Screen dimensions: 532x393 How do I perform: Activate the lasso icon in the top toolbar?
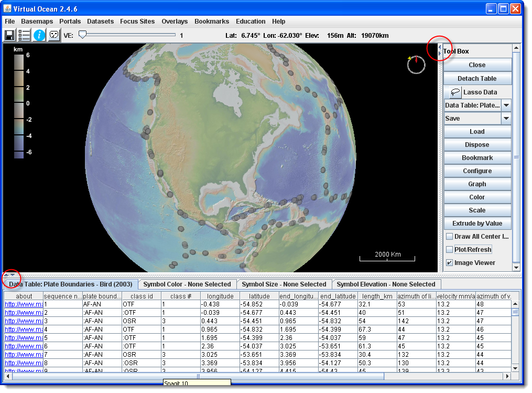click(x=54, y=35)
